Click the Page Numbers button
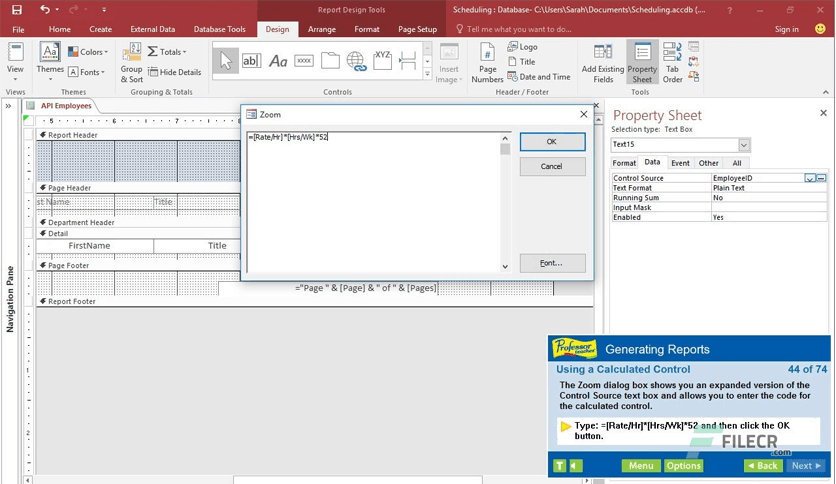Image resolution: width=836 pixels, height=484 pixels. click(487, 63)
